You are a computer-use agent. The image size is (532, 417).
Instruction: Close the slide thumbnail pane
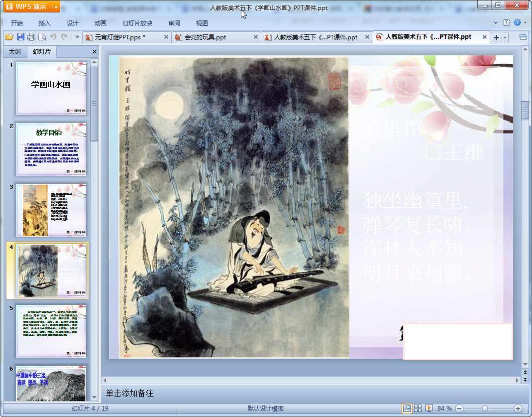[x=95, y=52]
